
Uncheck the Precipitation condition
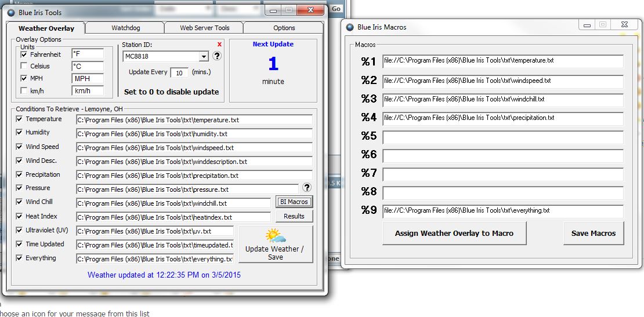point(19,174)
